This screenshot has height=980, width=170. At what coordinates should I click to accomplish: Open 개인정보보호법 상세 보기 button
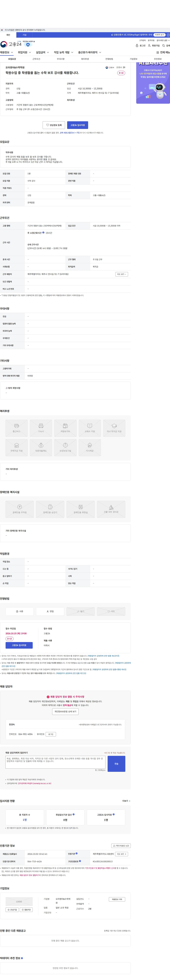click(x=65, y=711)
